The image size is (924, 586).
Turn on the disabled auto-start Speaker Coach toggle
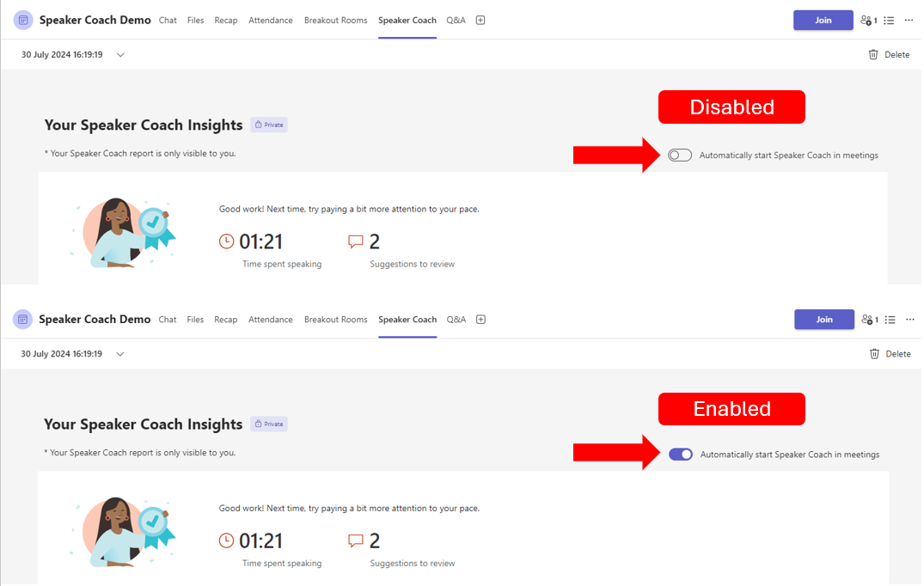click(x=679, y=156)
